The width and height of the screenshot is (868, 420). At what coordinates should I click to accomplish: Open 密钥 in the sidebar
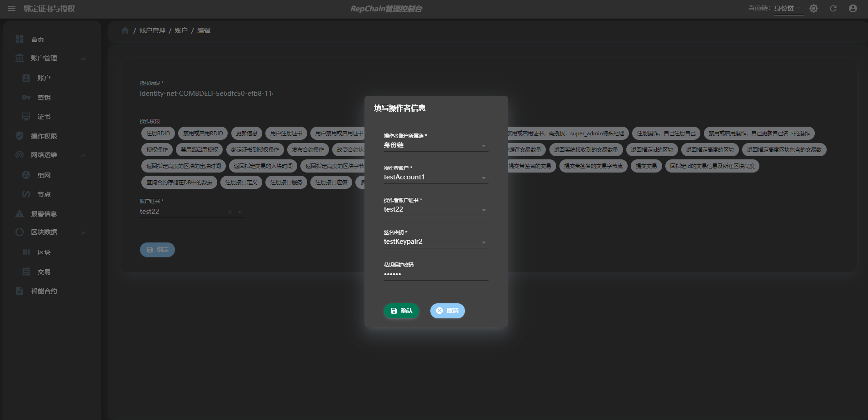(44, 98)
